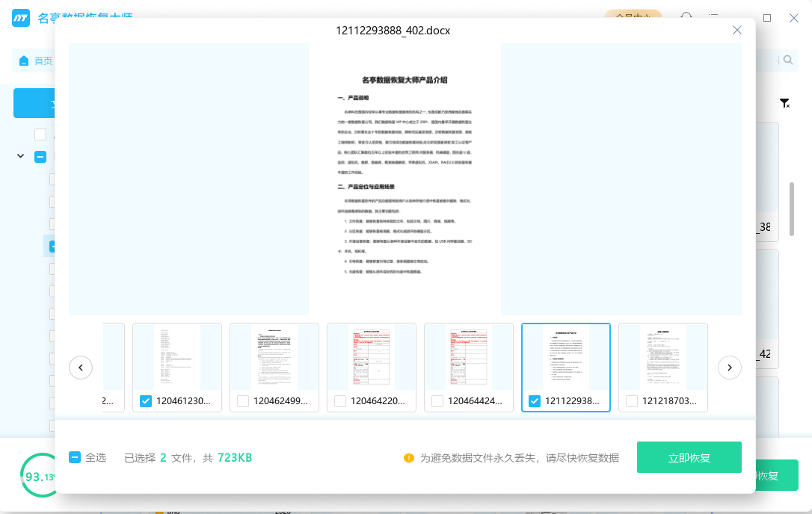Uncheck the 120461230... file checkbox
This screenshot has width=812, height=514.
click(146, 401)
